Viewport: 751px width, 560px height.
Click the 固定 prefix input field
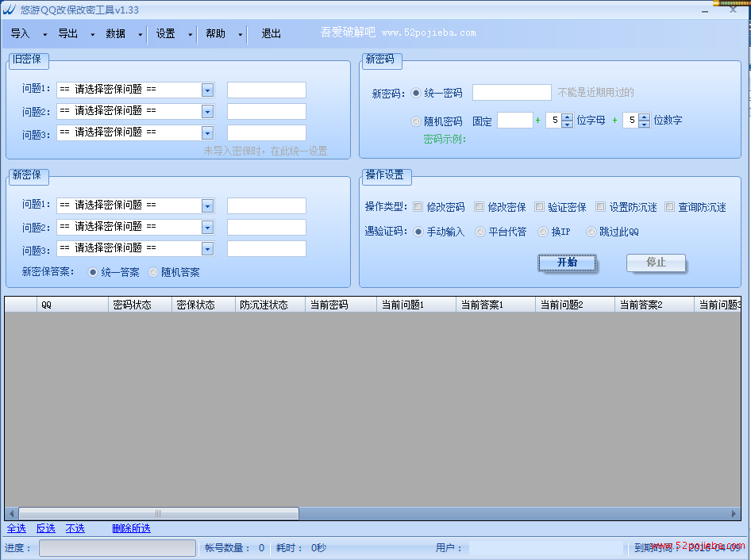click(515, 120)
